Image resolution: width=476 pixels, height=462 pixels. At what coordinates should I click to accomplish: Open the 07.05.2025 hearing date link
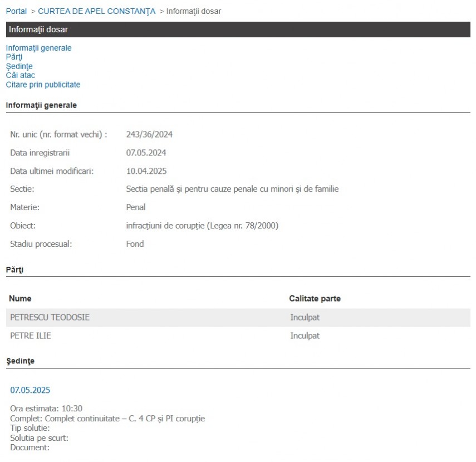(30, 390)
